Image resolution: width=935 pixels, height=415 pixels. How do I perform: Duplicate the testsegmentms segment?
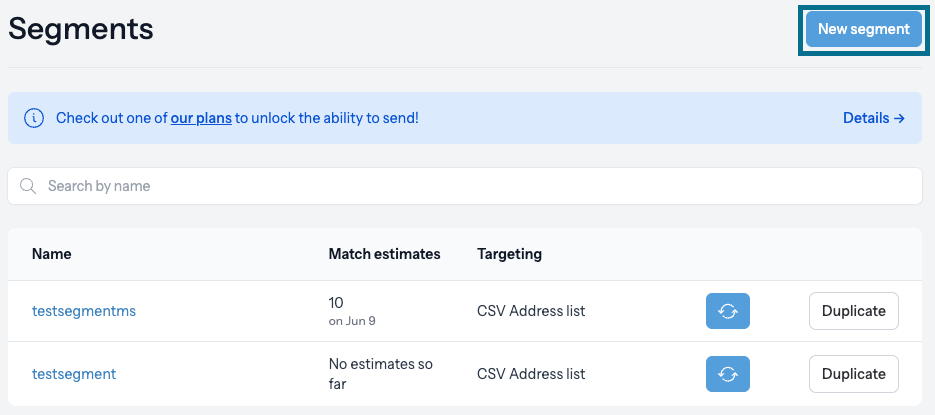point(853,311)
